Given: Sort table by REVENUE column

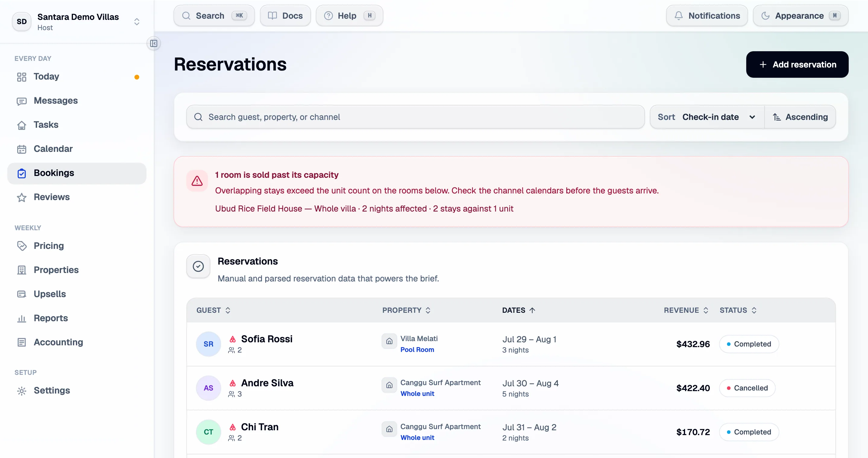Looking at the screenshot, I should click(686, 310).
